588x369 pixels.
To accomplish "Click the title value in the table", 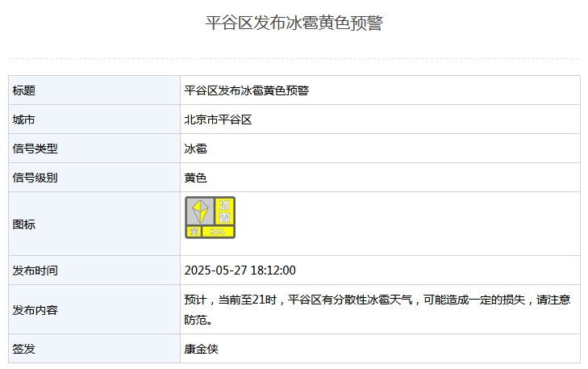I will click(x=246, y=90).
